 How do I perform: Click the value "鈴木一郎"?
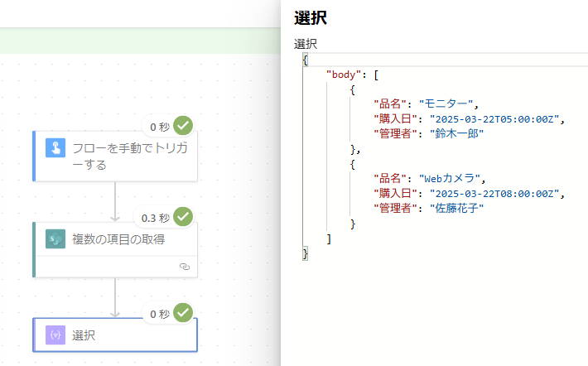click(457, 133)
